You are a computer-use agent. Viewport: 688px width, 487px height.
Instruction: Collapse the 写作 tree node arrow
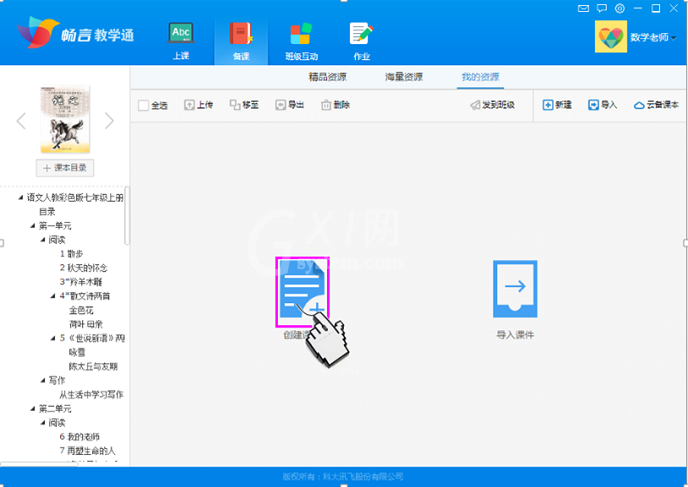click(43, 380)
